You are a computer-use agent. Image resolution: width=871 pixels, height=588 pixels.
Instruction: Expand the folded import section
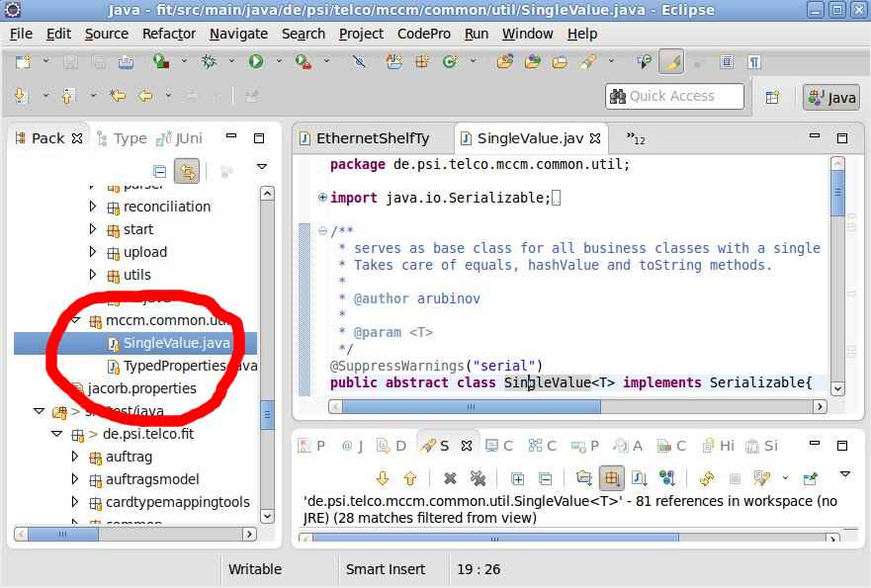click(322, 197)
